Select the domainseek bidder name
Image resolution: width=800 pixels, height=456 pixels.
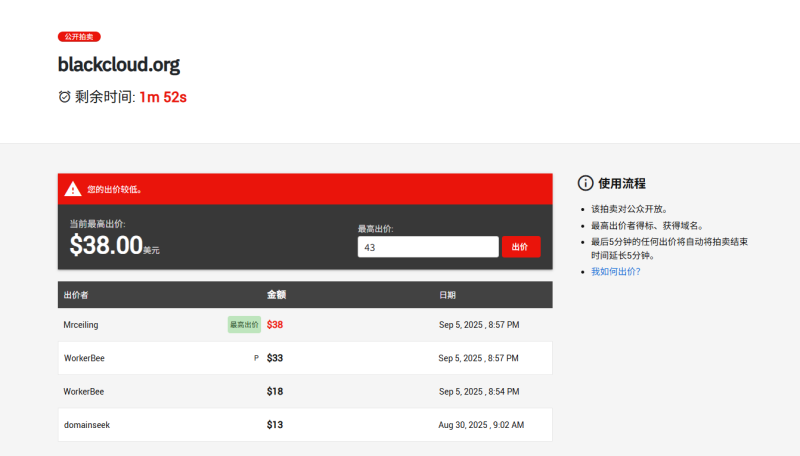pos(86,425)
